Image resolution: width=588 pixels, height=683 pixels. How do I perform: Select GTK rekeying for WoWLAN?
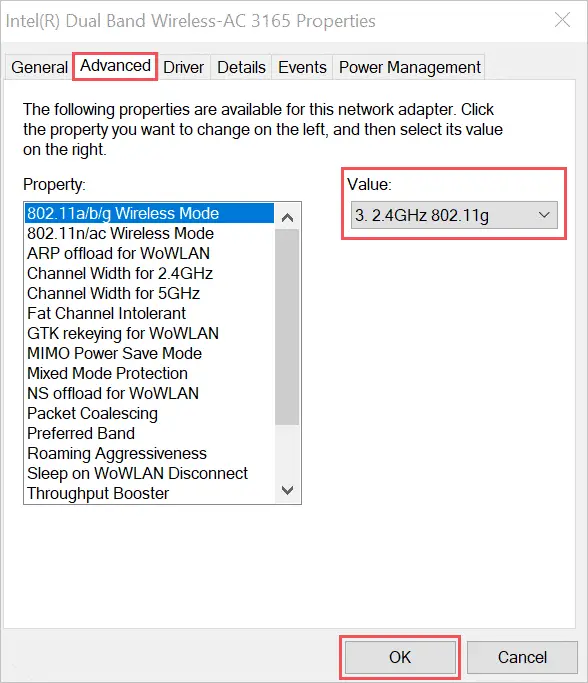coord(149,334)
